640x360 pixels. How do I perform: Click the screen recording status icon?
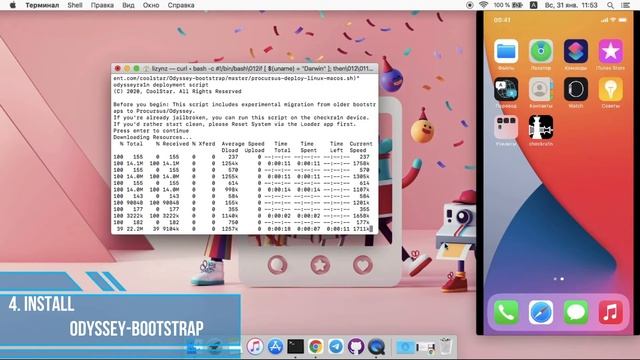click(470, 5)
